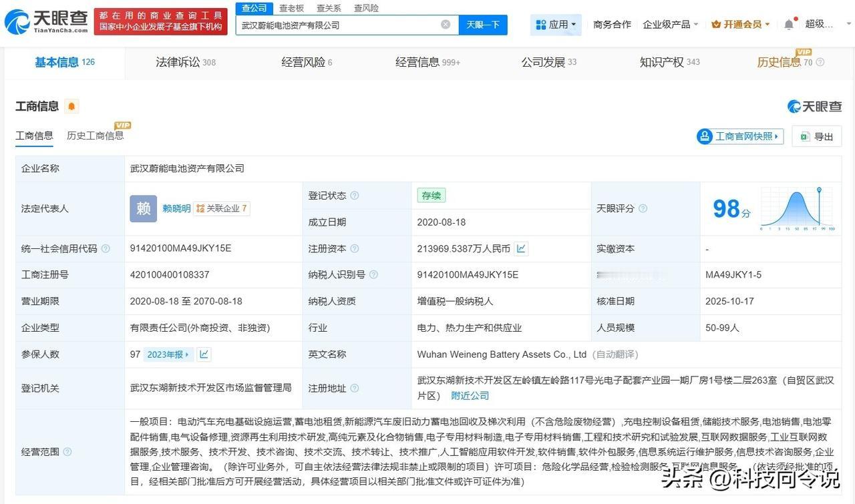Open the 关联企业 7 related companies button
This screenshot has width=855, height=504.
(222, 208)
